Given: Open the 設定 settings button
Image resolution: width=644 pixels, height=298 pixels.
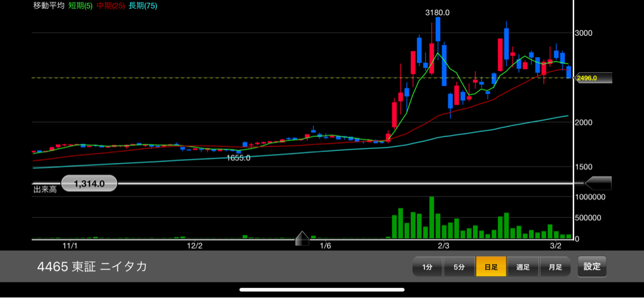Looking at the screenshot, I should click(592, 267).
